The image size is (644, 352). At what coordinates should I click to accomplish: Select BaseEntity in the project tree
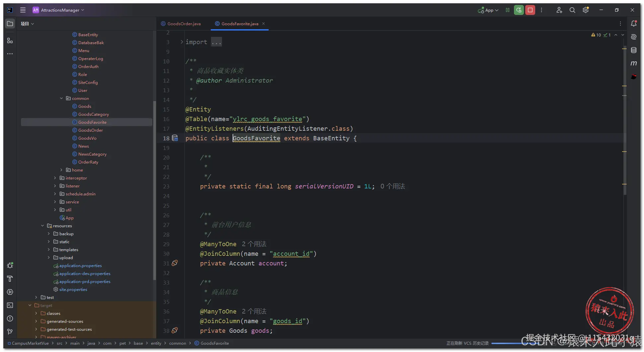[88, 35]
